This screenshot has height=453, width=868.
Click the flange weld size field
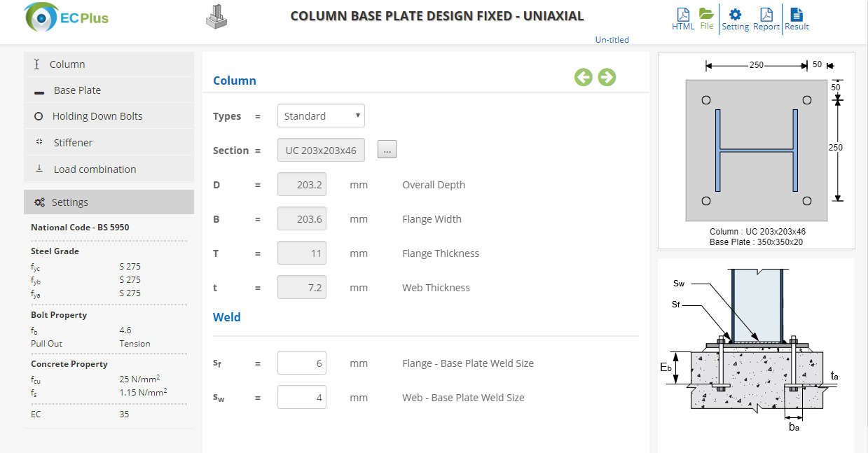[x=302, y=363]
